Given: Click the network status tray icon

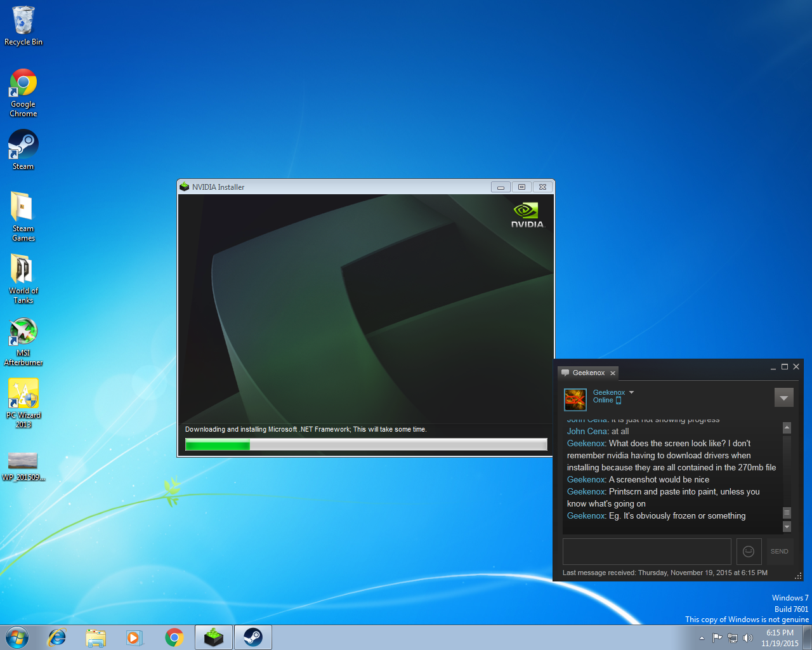Looking at the screenshot, I should (x=733, y=638).
